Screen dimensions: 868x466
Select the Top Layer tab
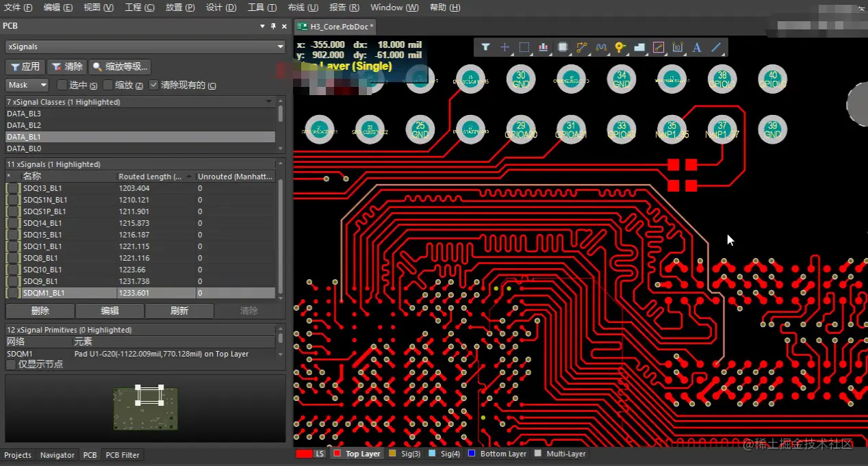[357, 454]
